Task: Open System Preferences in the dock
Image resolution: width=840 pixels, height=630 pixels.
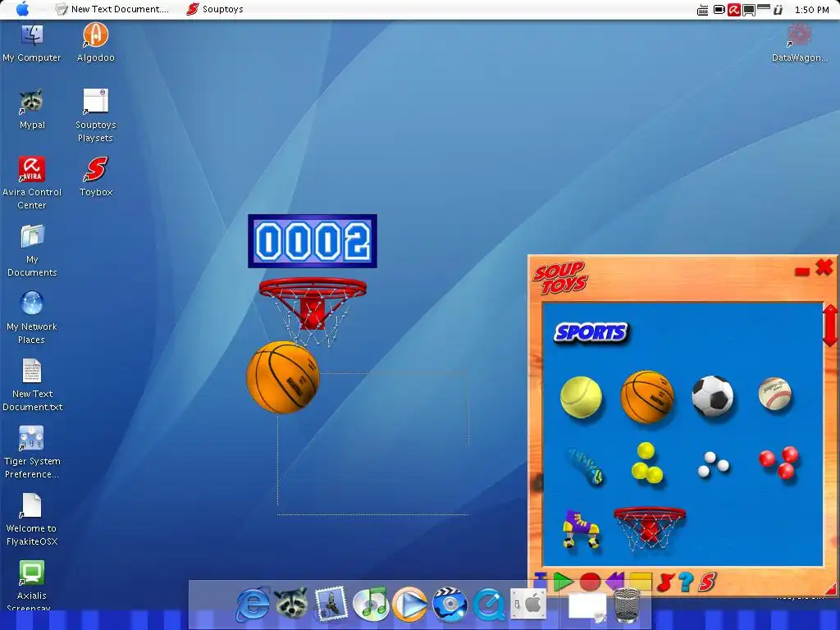Action: click(527, 605)
